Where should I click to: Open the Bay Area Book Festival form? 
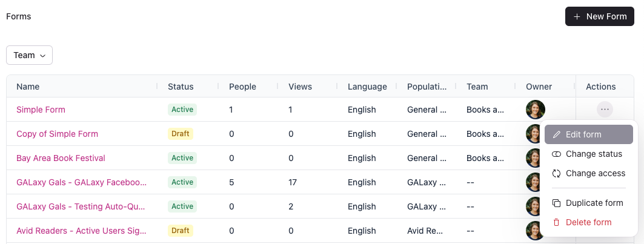[61, 158]
